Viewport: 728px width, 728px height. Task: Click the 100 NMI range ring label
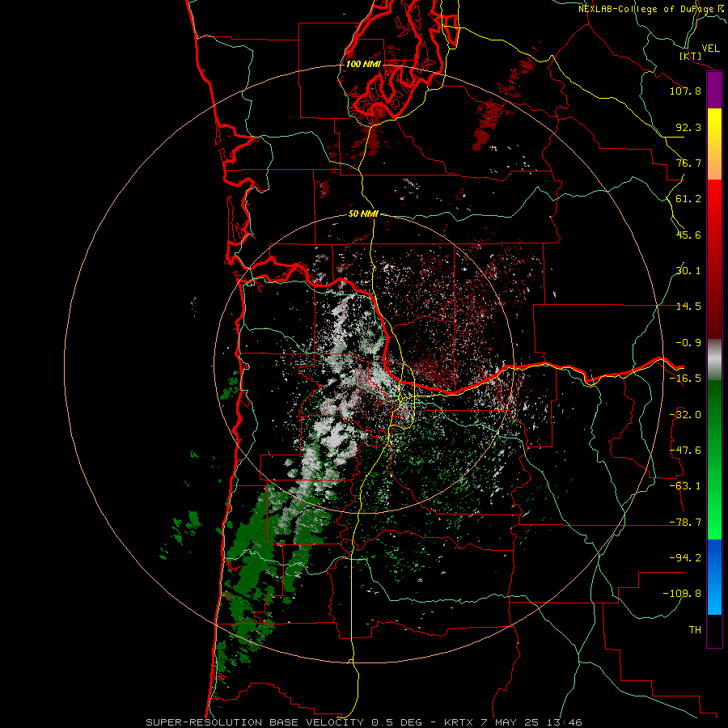tap(363, 64)
